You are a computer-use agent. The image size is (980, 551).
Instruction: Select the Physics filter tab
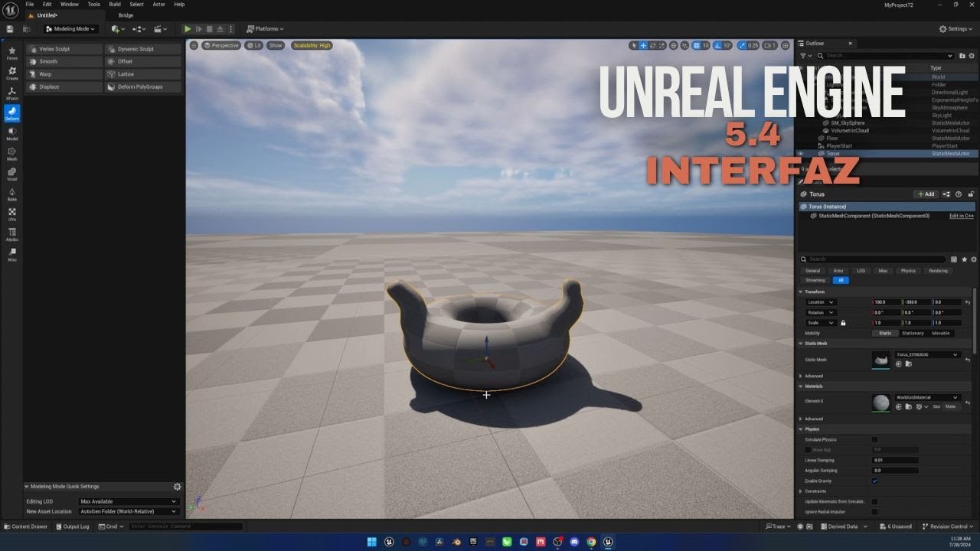908,271
